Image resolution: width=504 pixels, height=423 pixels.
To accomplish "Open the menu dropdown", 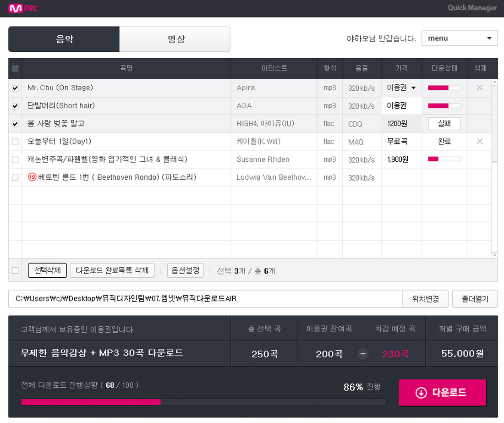I will coord(460,38).
